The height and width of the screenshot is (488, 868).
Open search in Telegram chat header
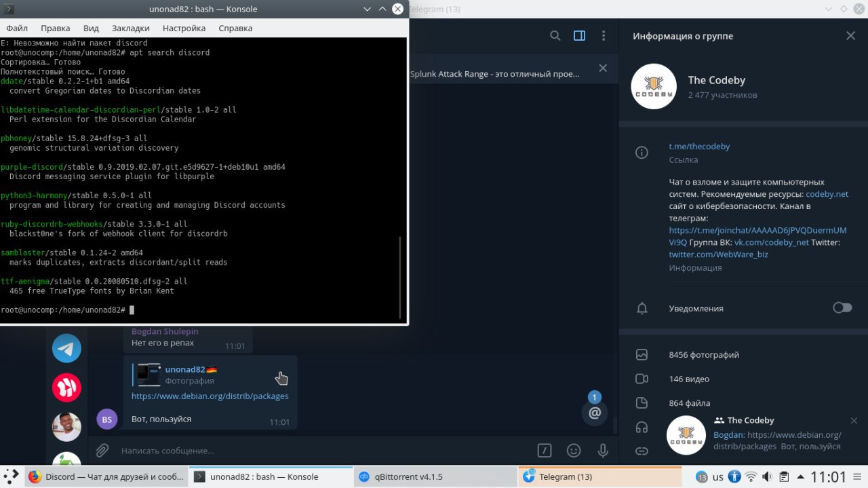(x=555, y=36)
